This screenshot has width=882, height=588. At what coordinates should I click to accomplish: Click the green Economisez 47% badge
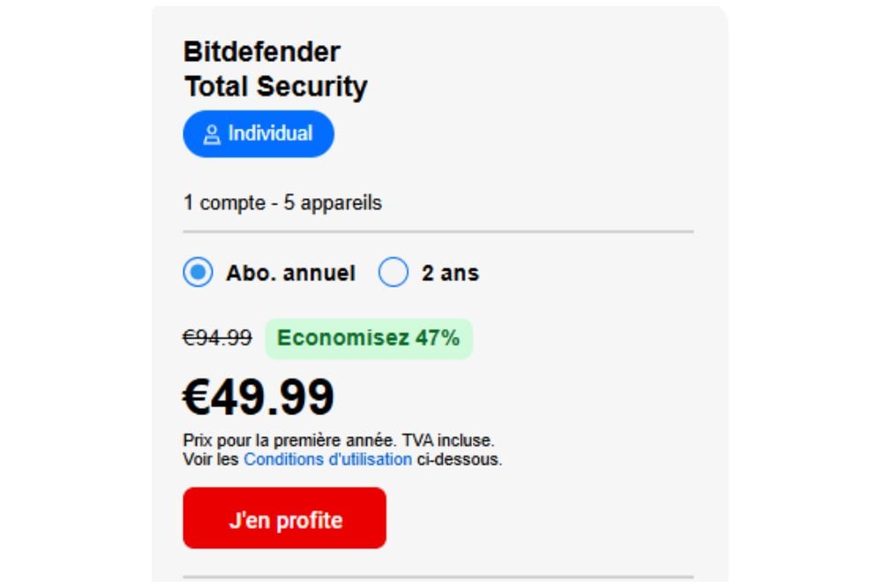[x=369, y=339]
